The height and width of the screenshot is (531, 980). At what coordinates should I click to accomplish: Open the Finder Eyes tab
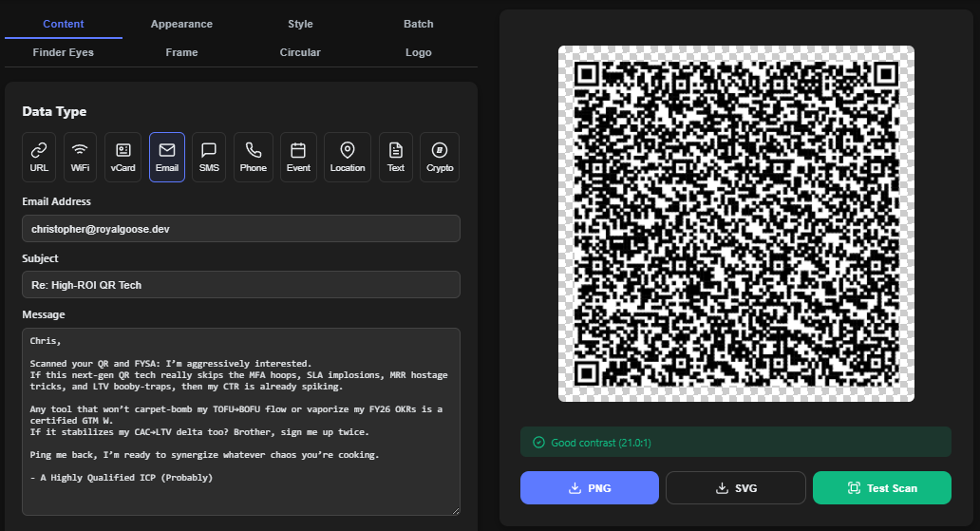(63, 52)
